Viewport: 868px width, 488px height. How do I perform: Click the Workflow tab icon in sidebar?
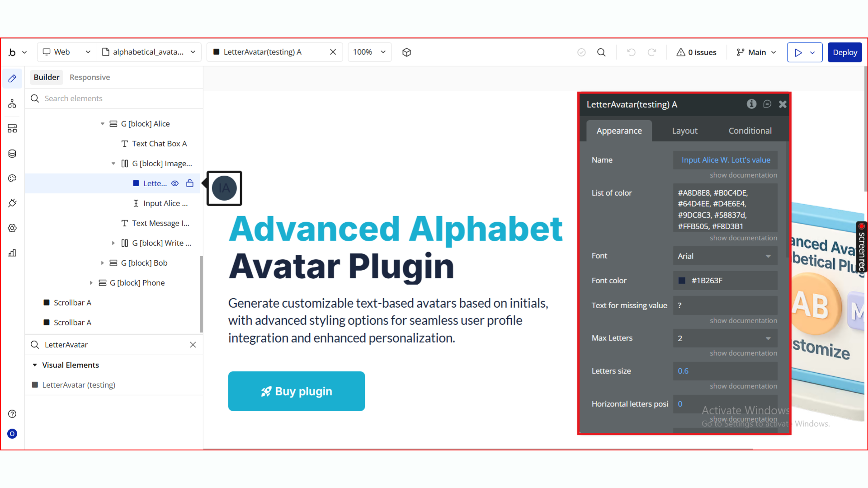click(x=12, y=104)
